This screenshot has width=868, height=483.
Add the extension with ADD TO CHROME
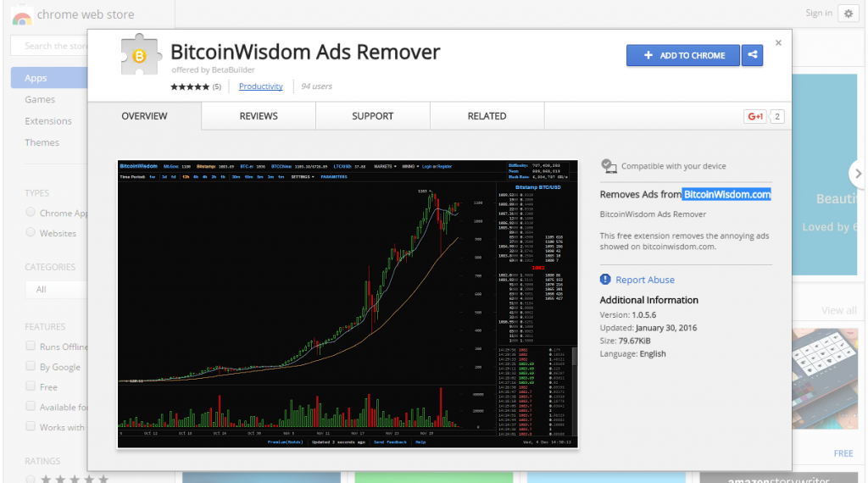683,55
